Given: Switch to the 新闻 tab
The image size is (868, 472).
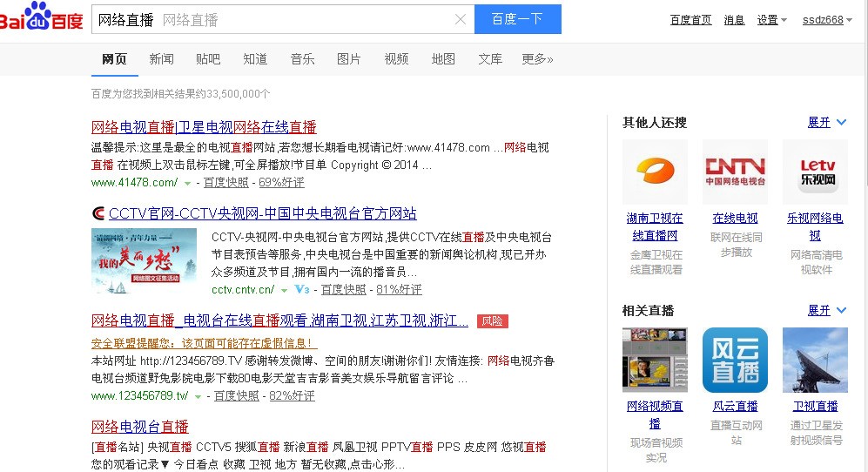Looking at the screenshot, I should click(162, 58).
